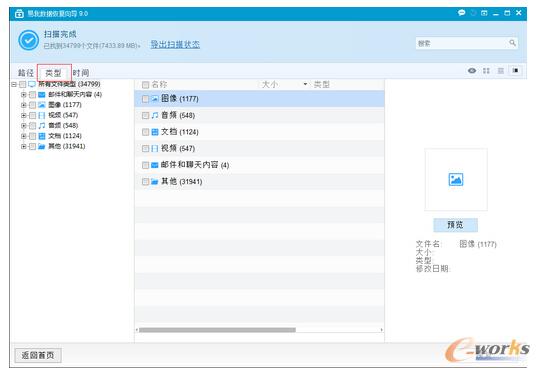Click the folder icon in tree 其他 (31941)
The width and height of the screenshot is (540, 372).
coord(42,146)
